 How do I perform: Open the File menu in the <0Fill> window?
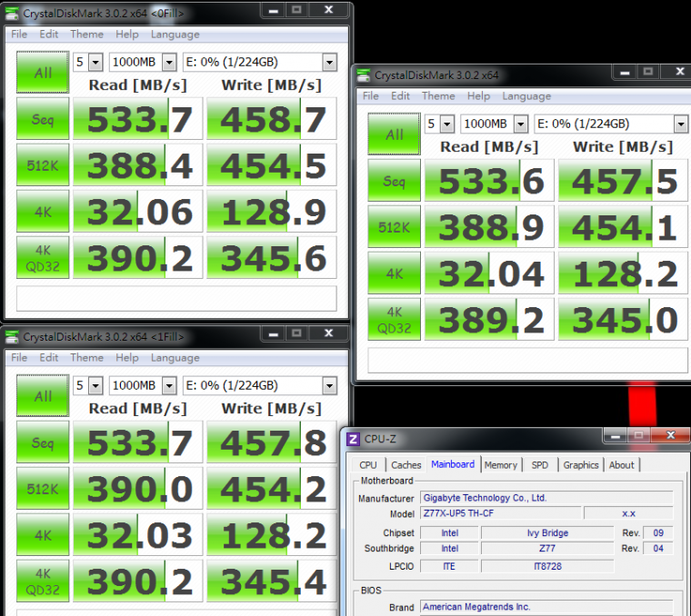click(x=19, y=35)
